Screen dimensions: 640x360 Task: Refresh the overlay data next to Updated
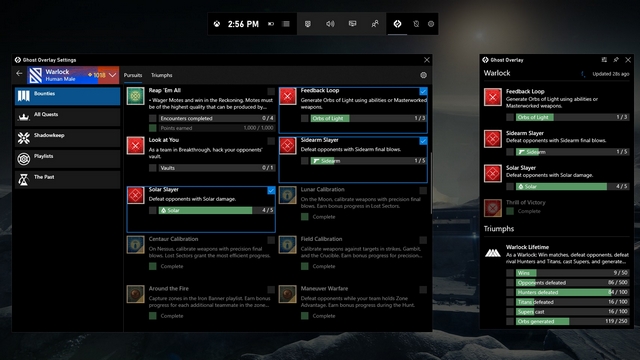point(583,74)
